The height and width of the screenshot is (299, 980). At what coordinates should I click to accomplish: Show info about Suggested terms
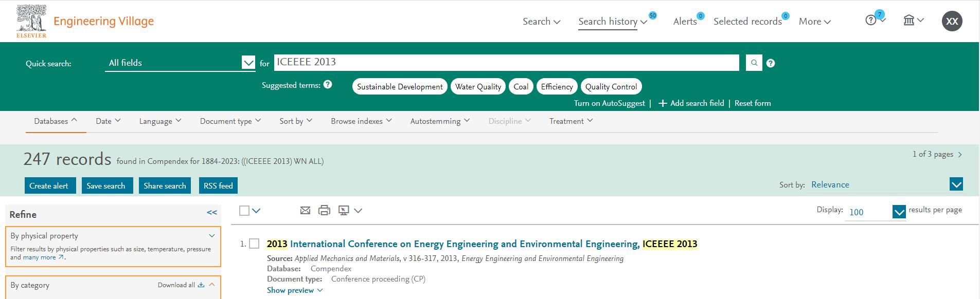point(328,85)
